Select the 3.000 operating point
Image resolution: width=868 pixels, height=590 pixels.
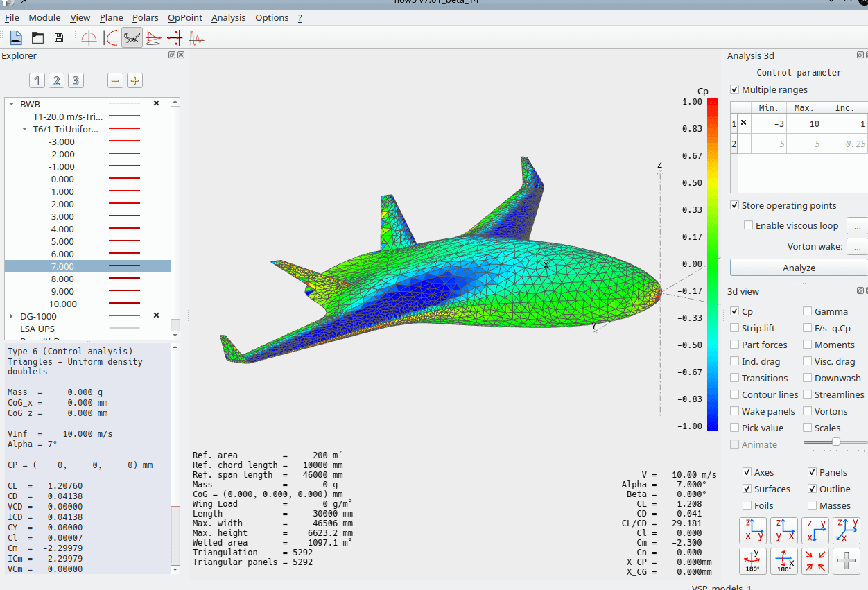pos(62,216)
